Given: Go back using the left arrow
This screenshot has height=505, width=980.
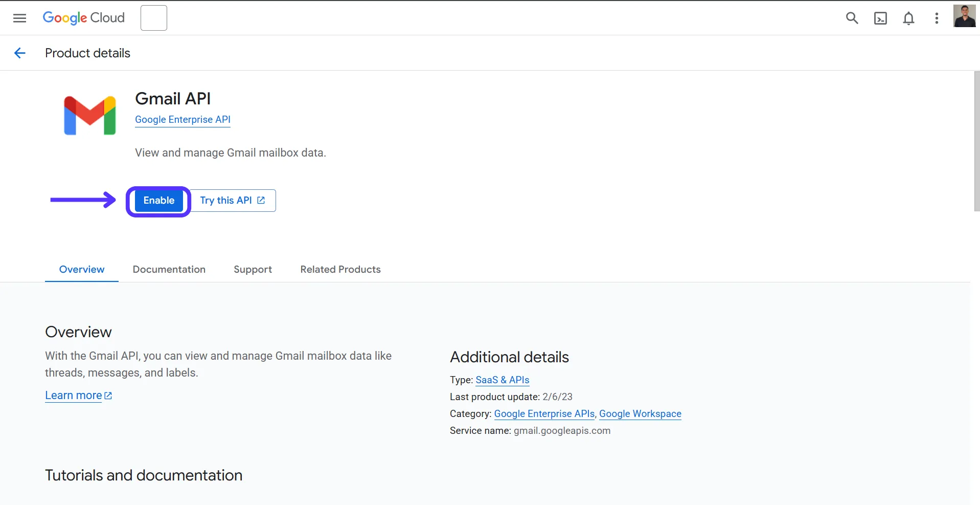Looking at the screenshot, I should [20, 53].
